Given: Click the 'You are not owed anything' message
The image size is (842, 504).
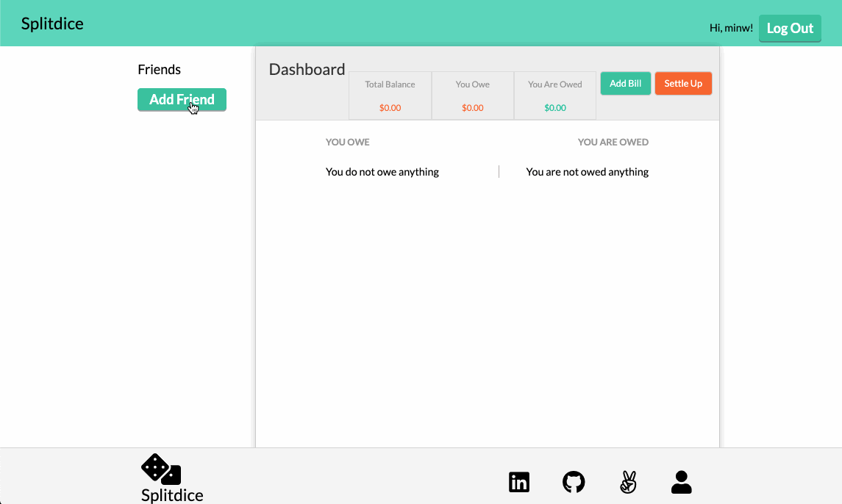Looking at the screenshot, I should click(x=587, y=172).
